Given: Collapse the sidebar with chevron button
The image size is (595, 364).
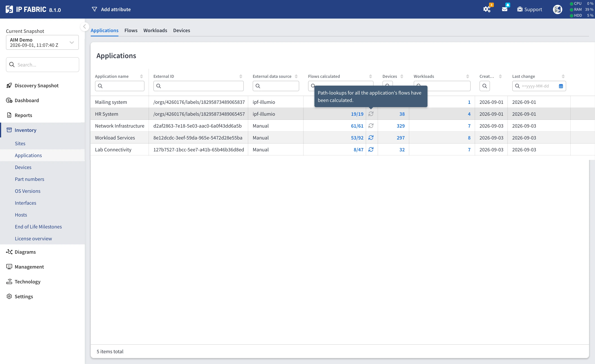Looking at the screenshot, I should pyautogui.click(x=85, y=27).
